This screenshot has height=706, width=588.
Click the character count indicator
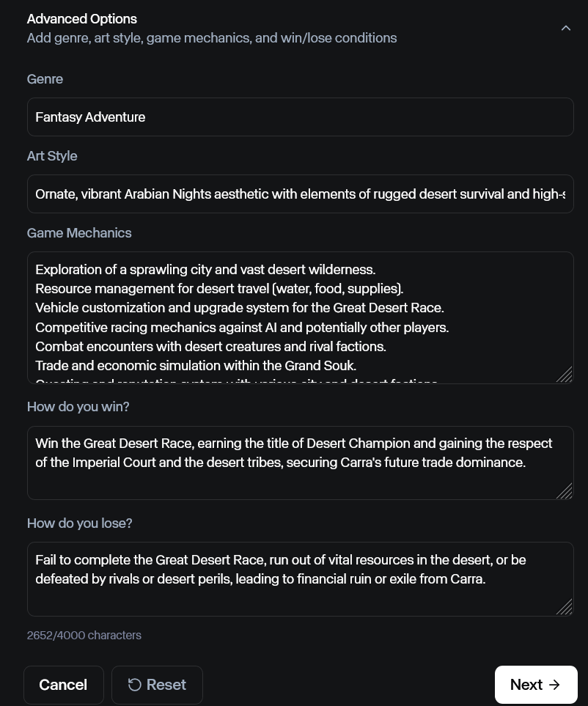click(x=84, y=635)
